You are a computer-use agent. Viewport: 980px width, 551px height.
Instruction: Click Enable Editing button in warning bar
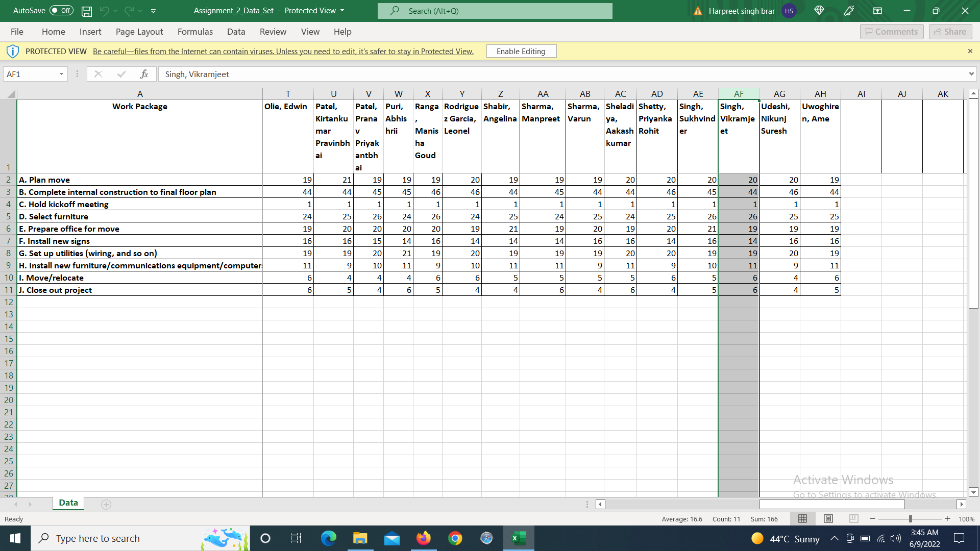click(x=522, y=51)
